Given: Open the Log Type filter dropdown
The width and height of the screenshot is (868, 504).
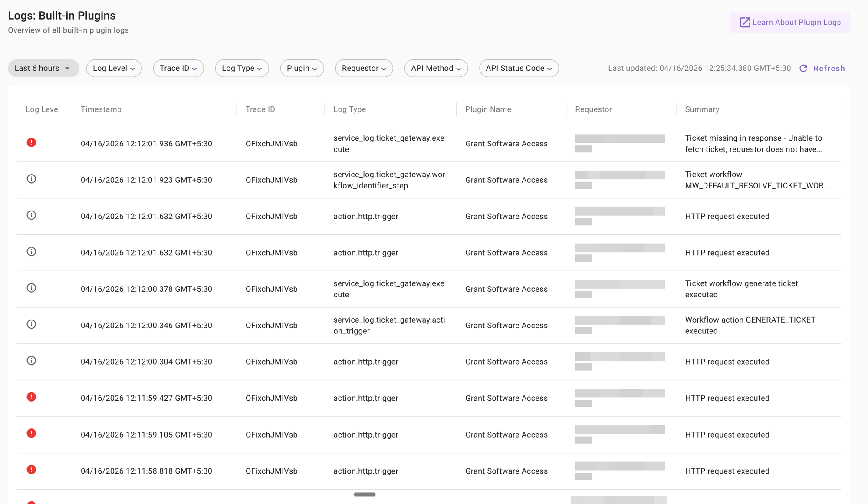Looking at the screenshot, I should [242, 68].
